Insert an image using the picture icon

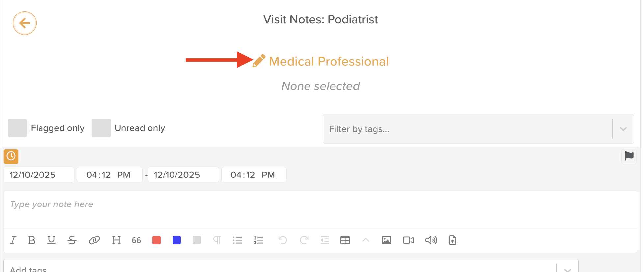386,240
